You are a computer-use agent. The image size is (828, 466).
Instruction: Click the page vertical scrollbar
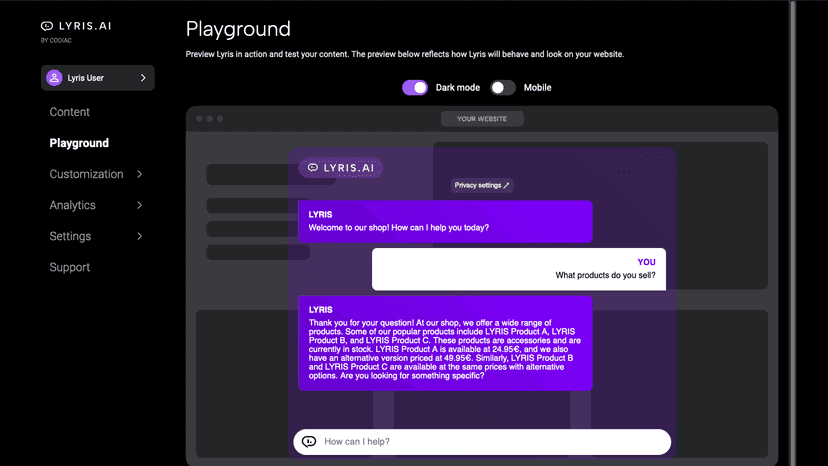point(793,233)
